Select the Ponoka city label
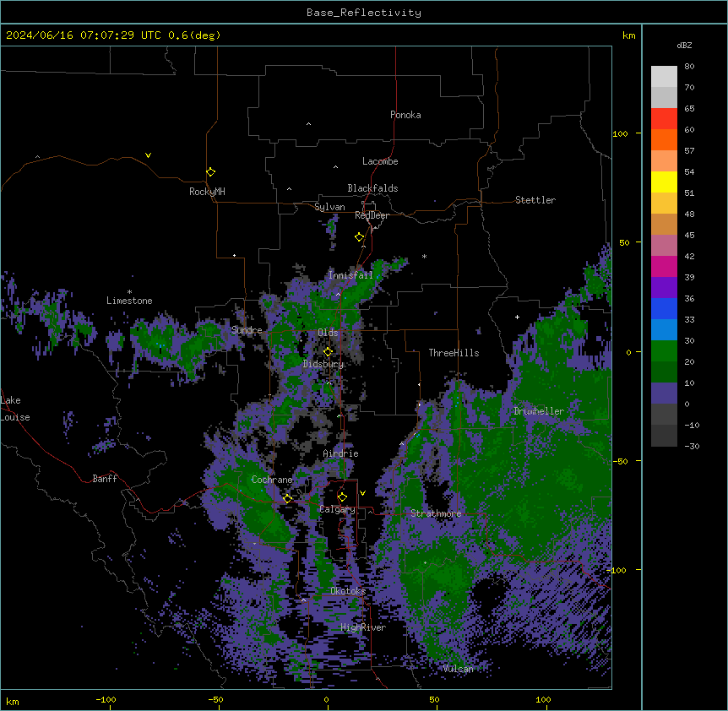The height and width of the screenshot is (711, 728). [405, 115]
